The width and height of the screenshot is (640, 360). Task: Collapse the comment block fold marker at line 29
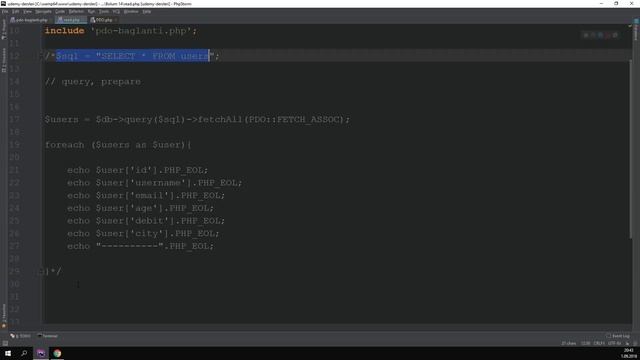pos(41,271)
